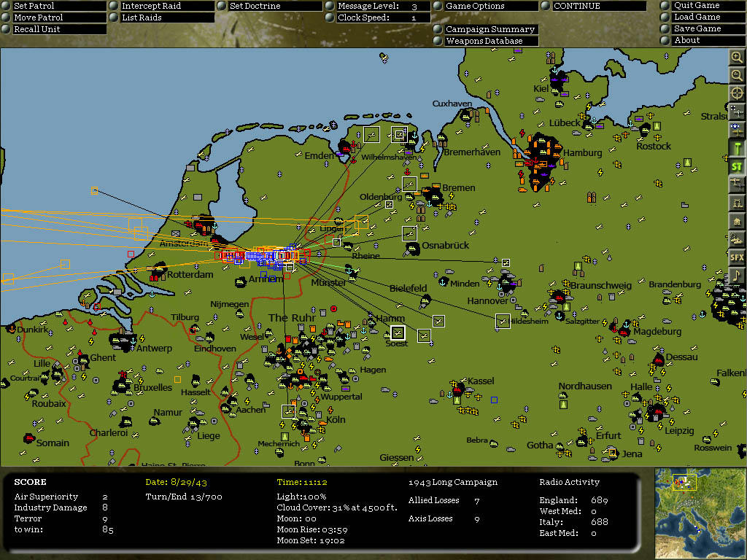747x560 pixels.
Task: Click the overview minimap of Europe
Action: 700,513
